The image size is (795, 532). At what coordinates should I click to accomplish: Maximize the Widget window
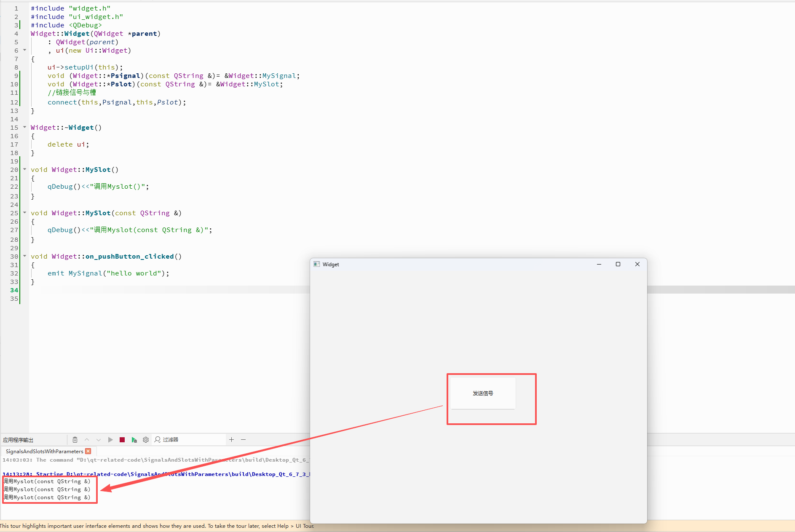coord(618,265)
